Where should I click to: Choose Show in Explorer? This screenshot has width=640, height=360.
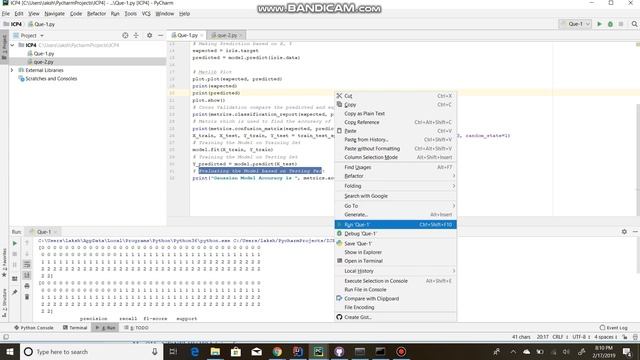tap(396, 252)
